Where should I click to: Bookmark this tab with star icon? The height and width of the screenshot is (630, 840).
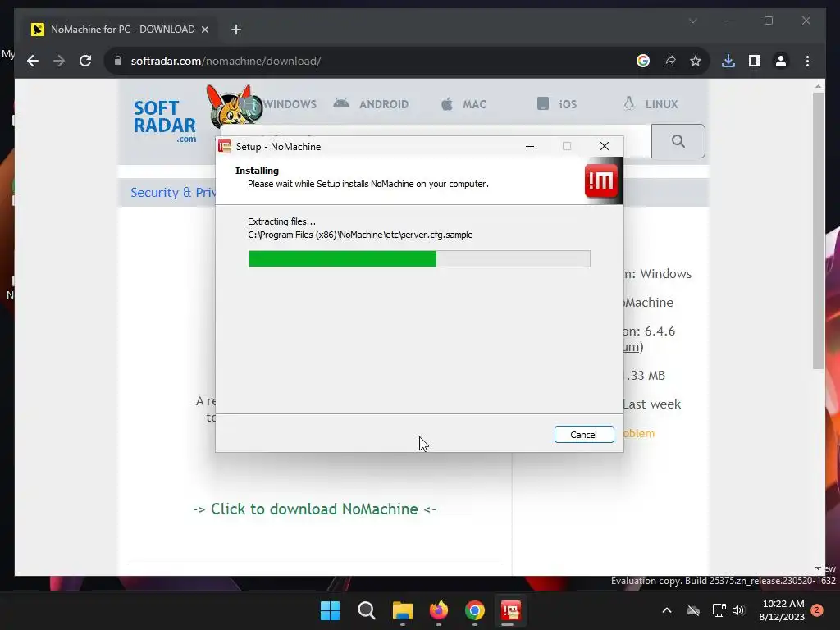(696, 61)
